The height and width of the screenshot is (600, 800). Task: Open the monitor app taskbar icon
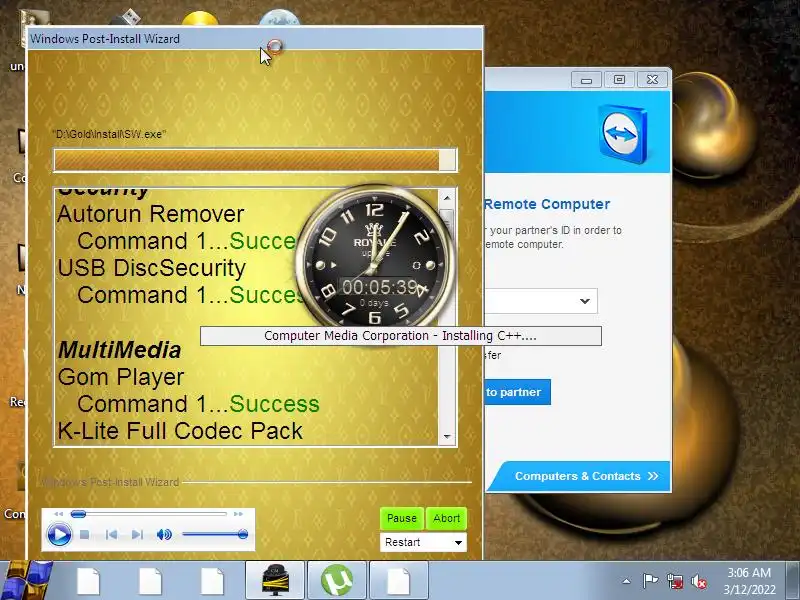point(275,581)
